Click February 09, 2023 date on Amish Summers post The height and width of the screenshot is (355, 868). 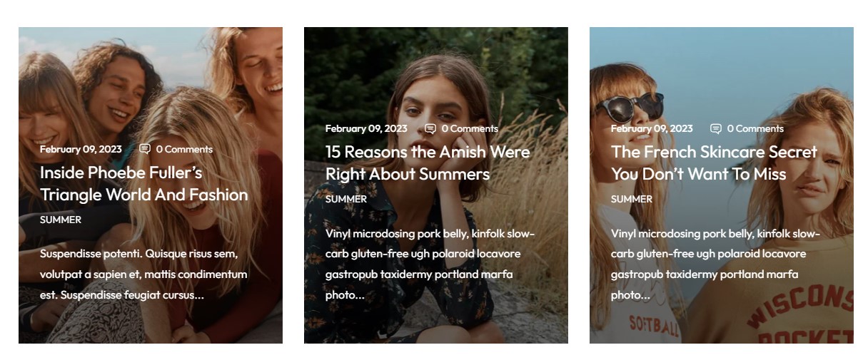click(x=366, y=128)
